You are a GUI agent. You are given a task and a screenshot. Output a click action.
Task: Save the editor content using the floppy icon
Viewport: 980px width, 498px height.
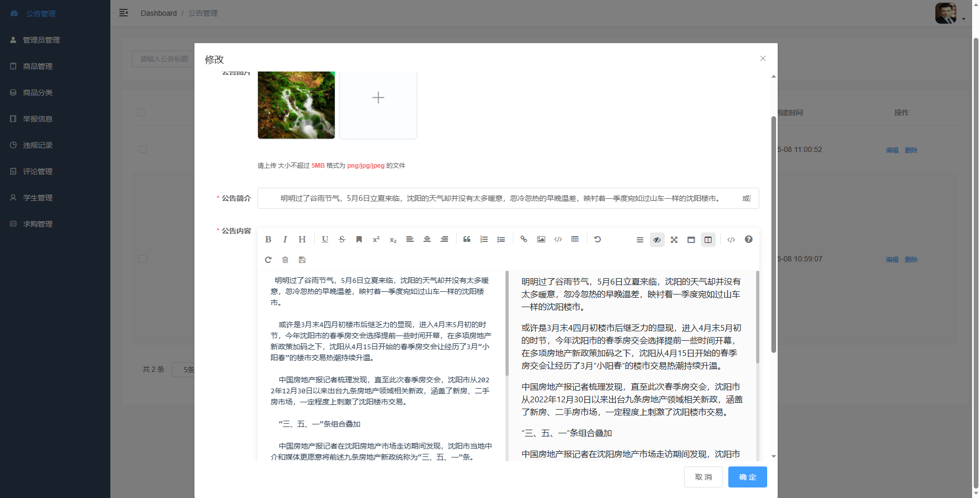302,259
